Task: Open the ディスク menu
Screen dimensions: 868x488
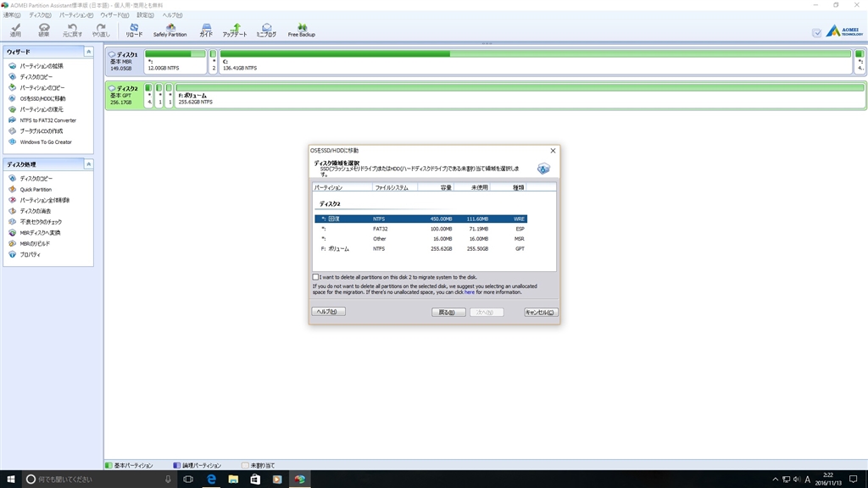Action: 40,15
